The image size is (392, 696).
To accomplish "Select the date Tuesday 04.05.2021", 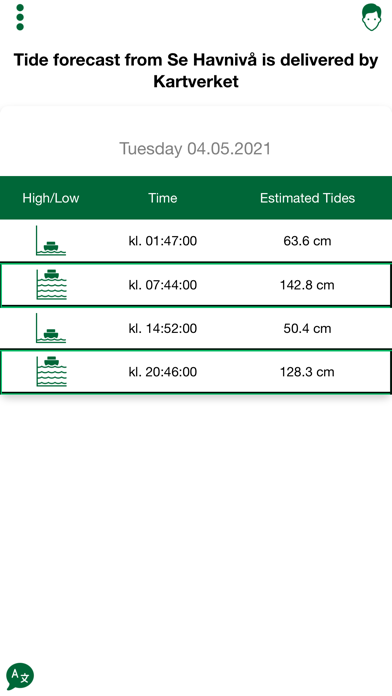I will (x=195, y=148).
